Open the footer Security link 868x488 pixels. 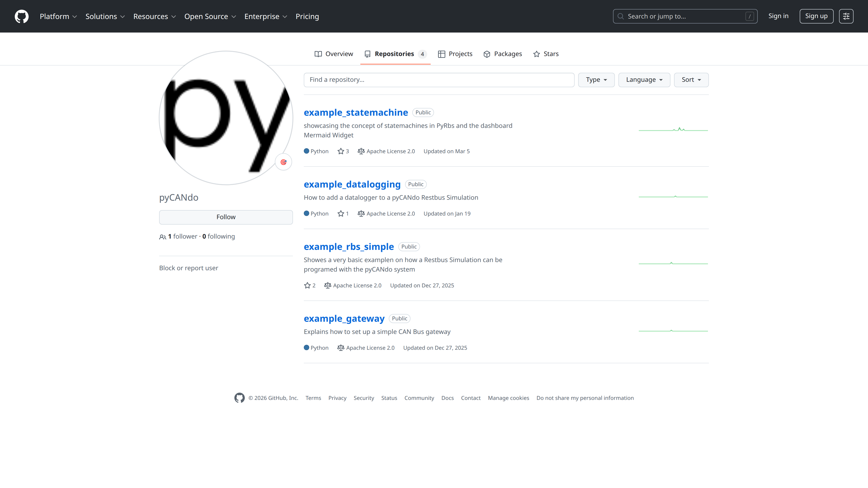(363, 398)
